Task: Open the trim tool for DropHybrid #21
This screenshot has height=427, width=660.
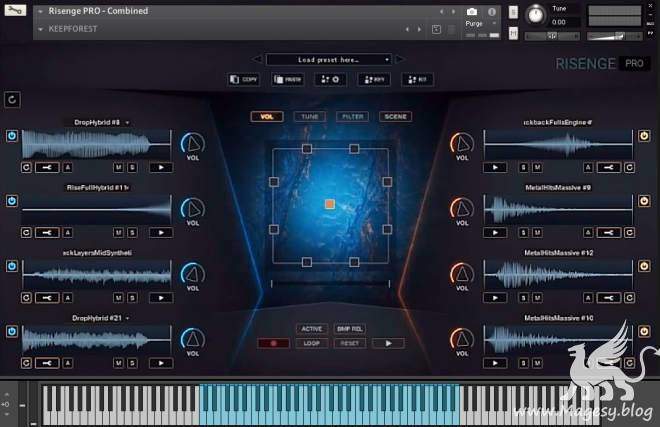Action: pyautogui.click(x=47, y=363)
